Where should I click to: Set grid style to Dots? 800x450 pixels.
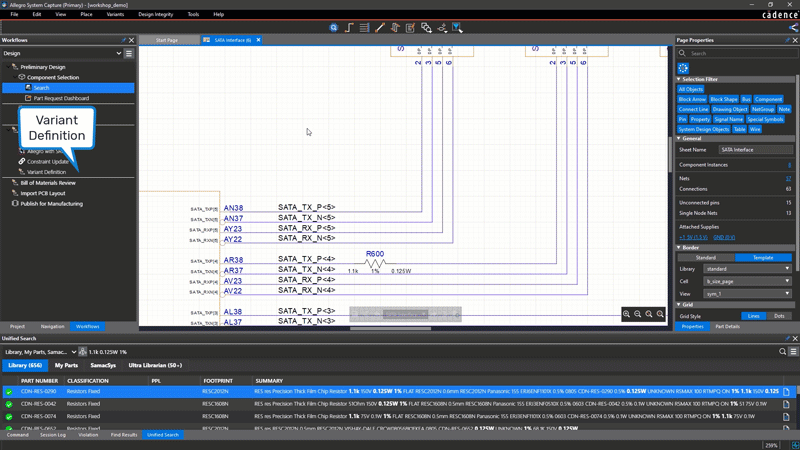(x=779, y=316)
